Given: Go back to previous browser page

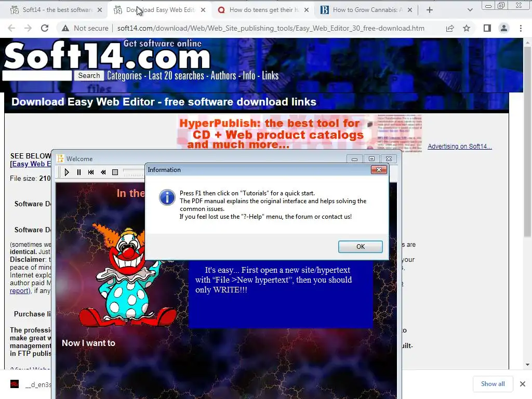Looking at the screenshot, I should coord(11,28).
